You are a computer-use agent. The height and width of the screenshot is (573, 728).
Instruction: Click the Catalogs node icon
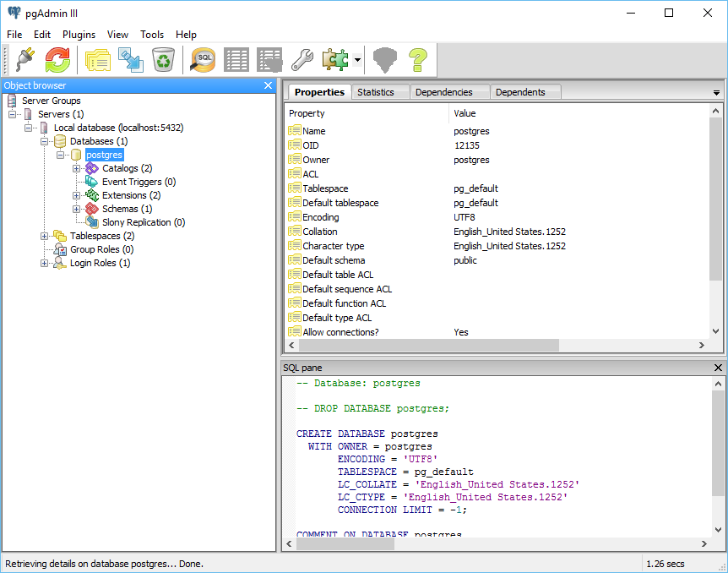[x=92, y=168]
